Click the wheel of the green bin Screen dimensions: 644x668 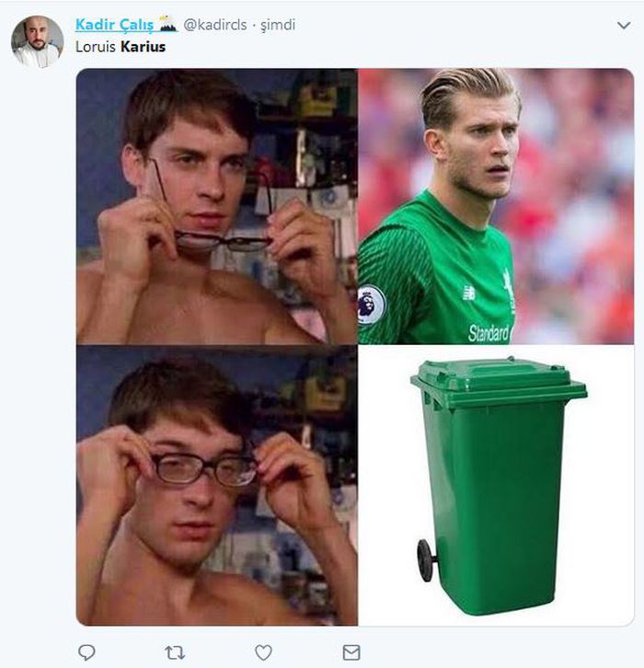point(426,559)
